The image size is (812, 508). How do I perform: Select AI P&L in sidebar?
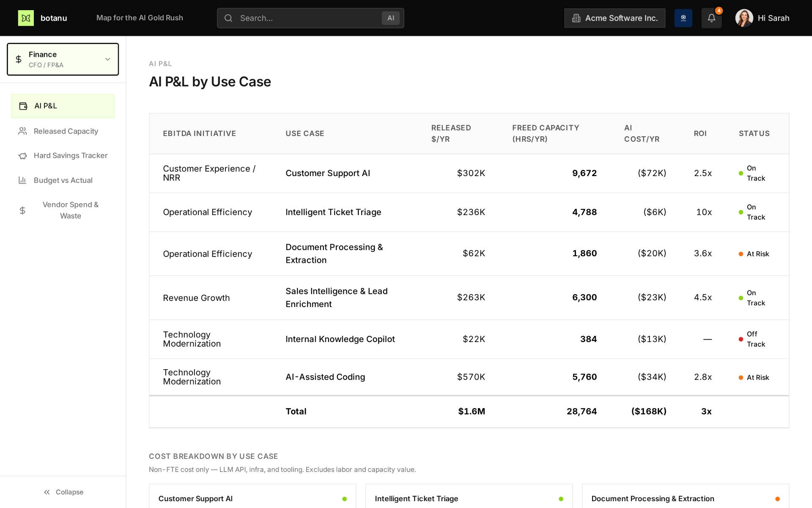point(63,106)
